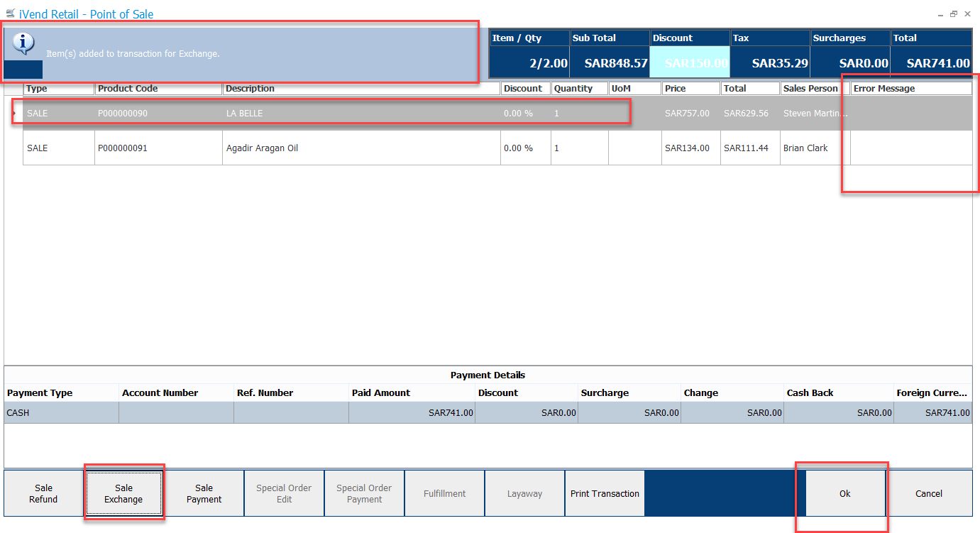Screen dimensions: 980x533
Task: Click line total SAR629.56
Action: (746, 113)
